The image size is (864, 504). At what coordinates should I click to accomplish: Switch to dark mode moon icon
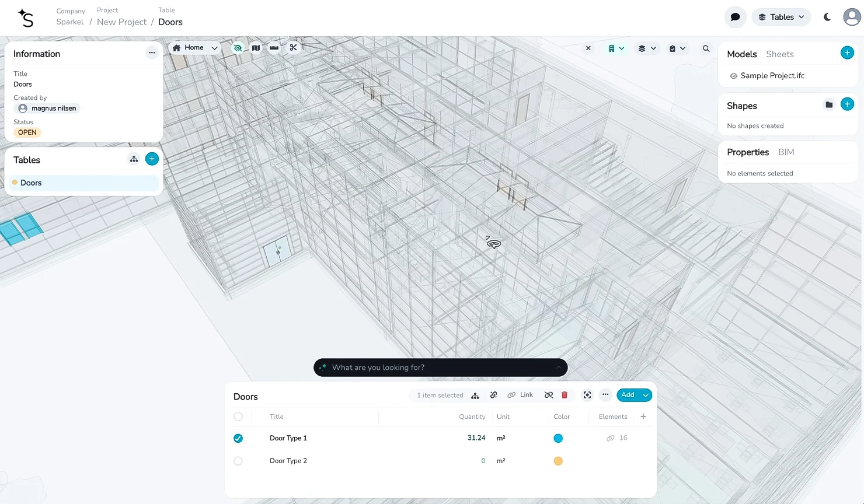(x=827, y=17)
